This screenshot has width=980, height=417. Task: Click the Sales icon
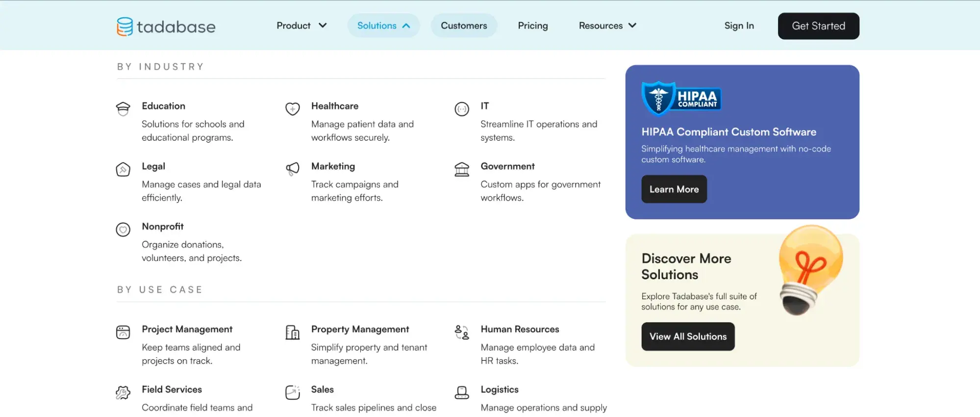[x=293, y=392]
